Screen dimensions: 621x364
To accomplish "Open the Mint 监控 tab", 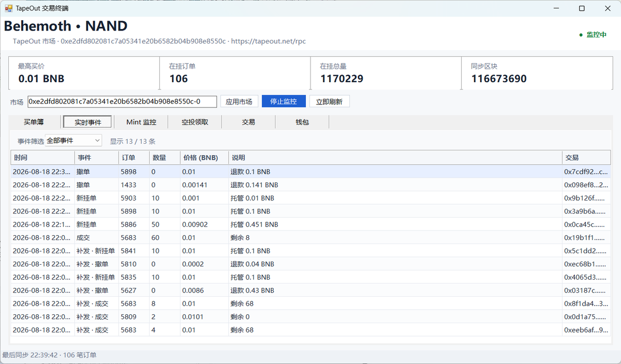I will (x=141, y=122).
